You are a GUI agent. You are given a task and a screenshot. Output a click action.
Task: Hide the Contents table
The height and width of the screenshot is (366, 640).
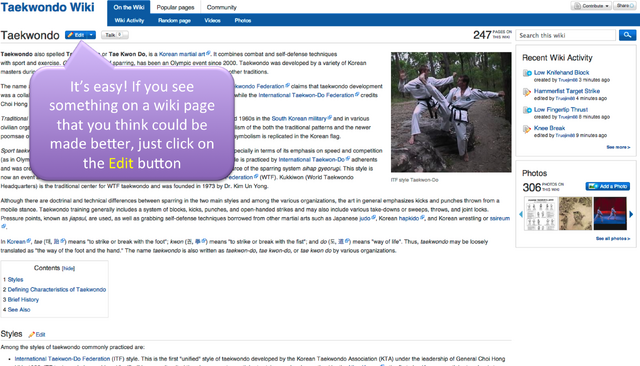click(68, 268)
